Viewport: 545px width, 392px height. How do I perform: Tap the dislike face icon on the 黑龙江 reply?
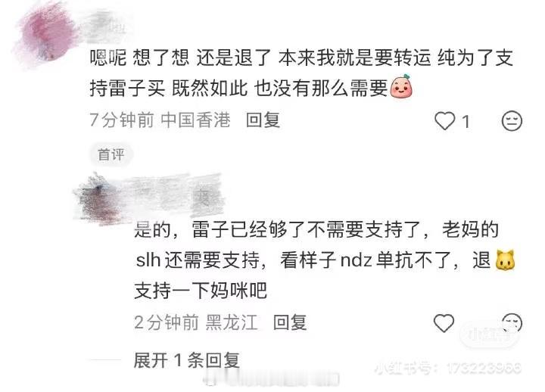click(x=512, y=323)
